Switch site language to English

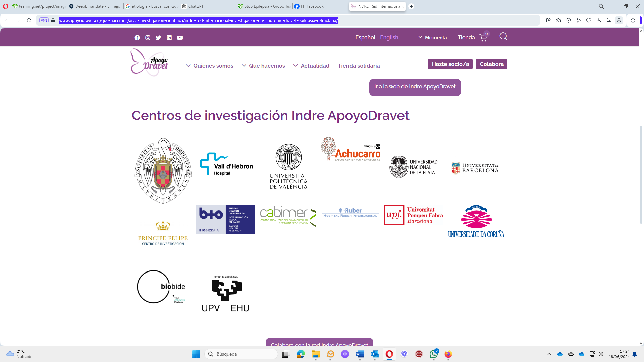point(389,37)
